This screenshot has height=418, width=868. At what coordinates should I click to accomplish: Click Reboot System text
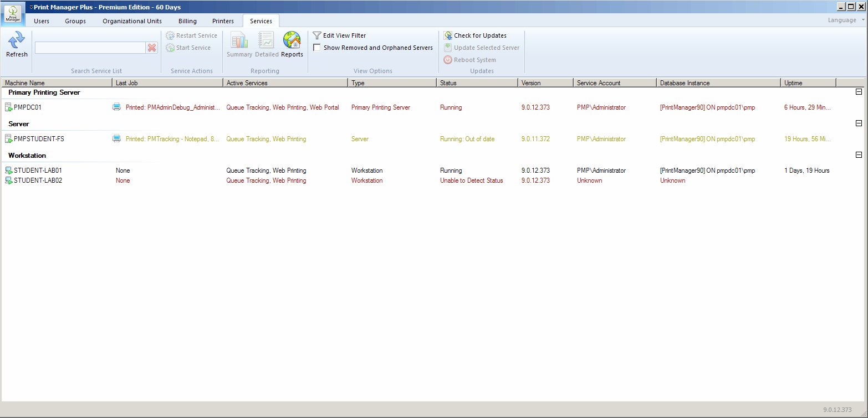click(475, 60)
